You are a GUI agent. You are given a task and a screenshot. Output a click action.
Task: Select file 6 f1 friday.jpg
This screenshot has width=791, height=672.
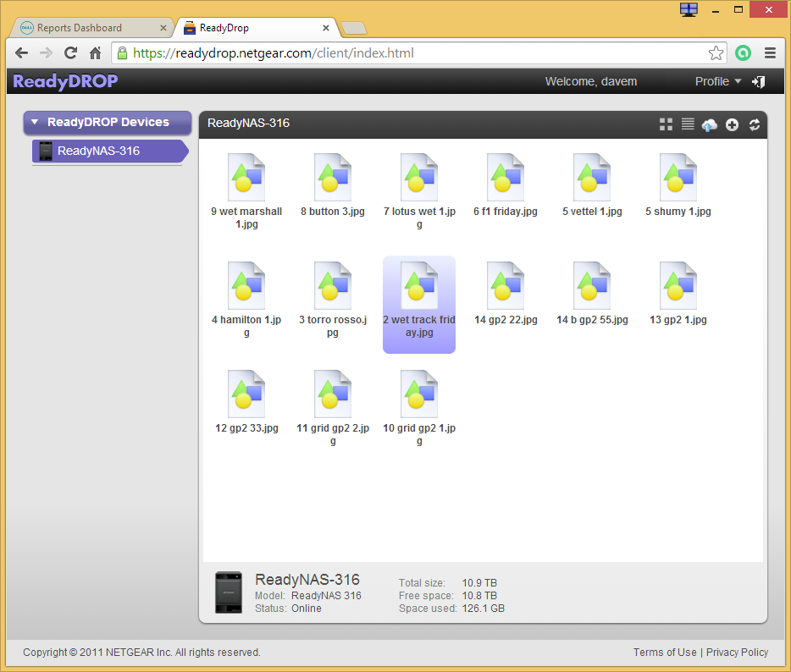point(506,185)
